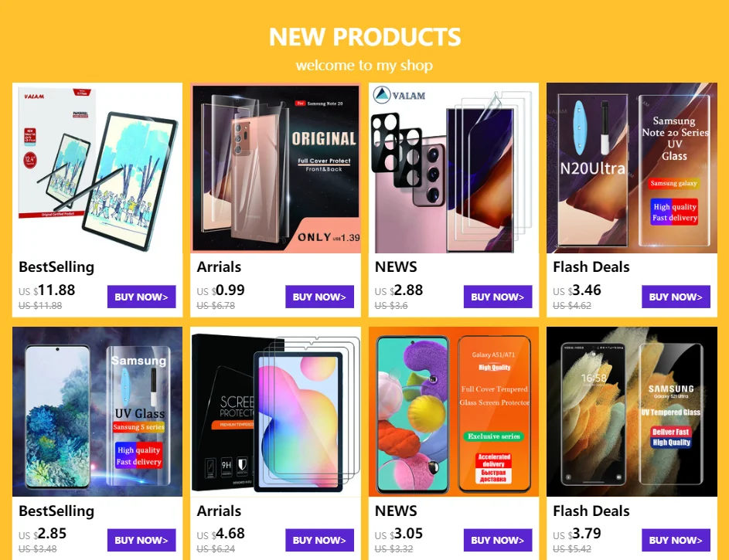Open the Galaxy A51/A71 tempered glass image
This screenshot has height=560, width=729.
(454, 412)
